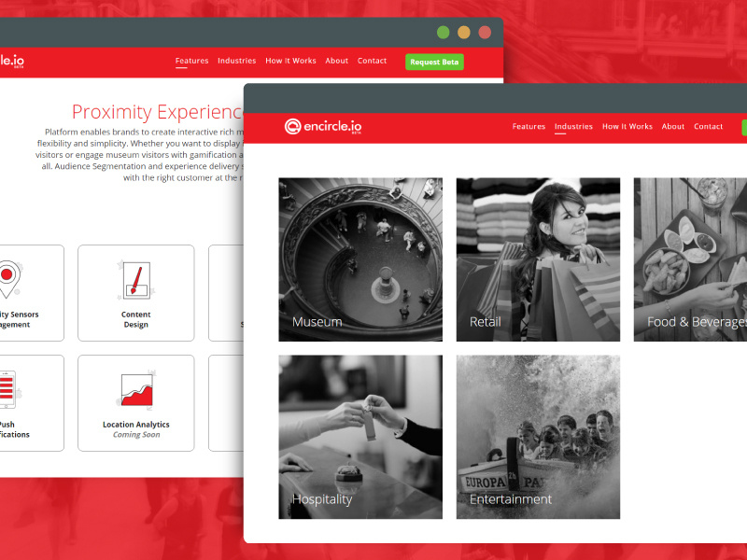
Task: Open How It Works in front window
Action: (627, 127)
